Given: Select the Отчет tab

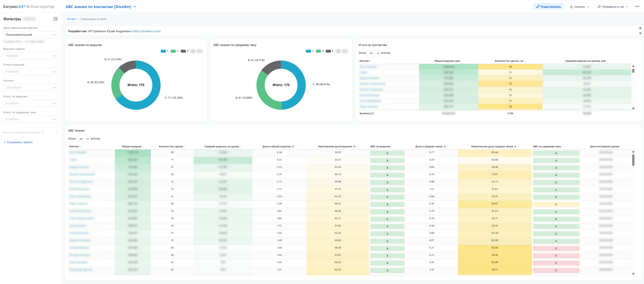Looking at the screenshot, I should [x=71, y=19].
